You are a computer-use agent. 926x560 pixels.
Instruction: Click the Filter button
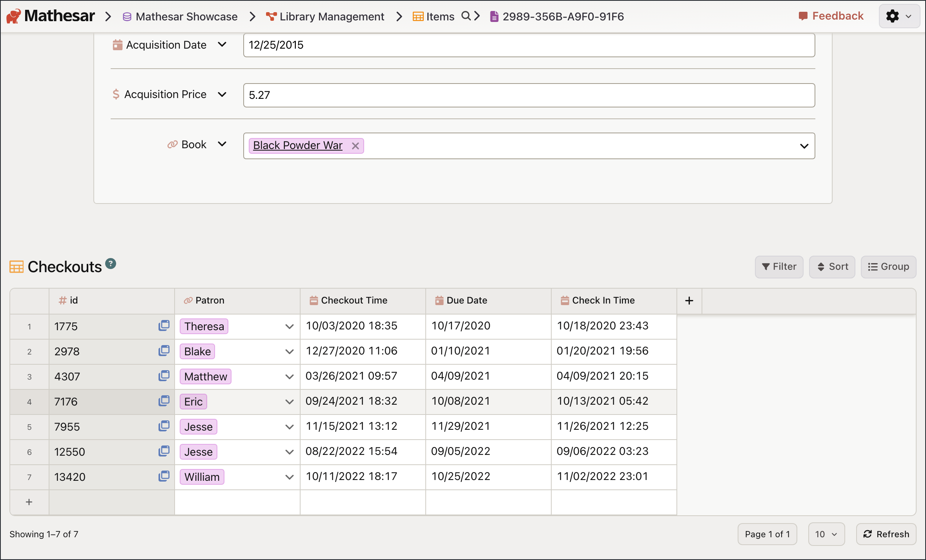(779, 267)
